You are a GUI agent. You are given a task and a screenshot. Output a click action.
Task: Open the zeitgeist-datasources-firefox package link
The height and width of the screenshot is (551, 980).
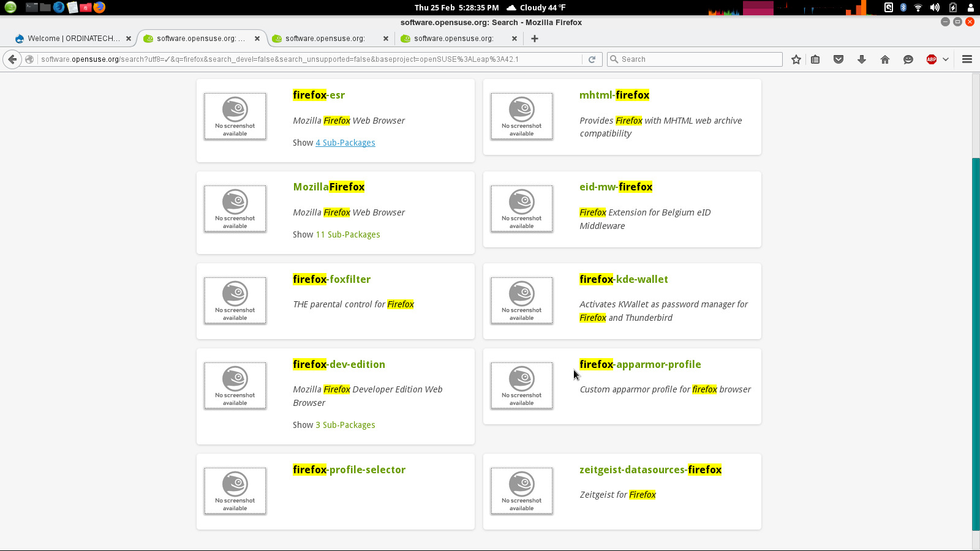pyautogui.click(x=650, y=470)
